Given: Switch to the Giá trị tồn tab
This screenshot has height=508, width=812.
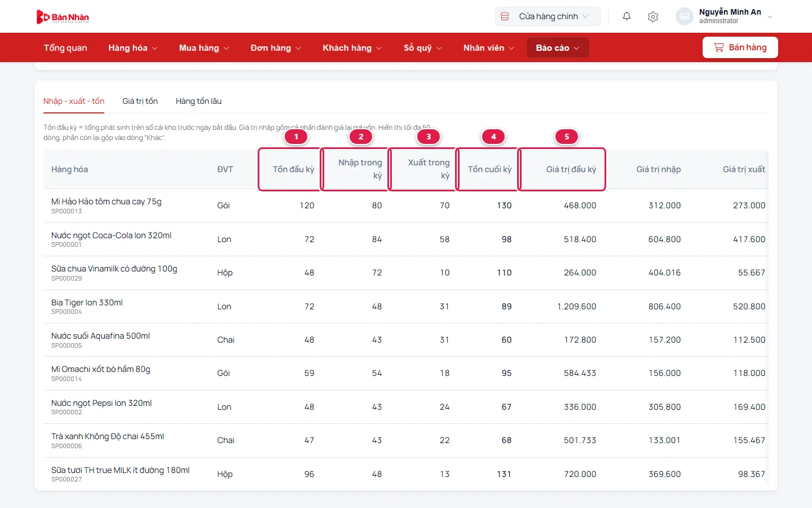Looking at the screenshot, I should 140,101.
